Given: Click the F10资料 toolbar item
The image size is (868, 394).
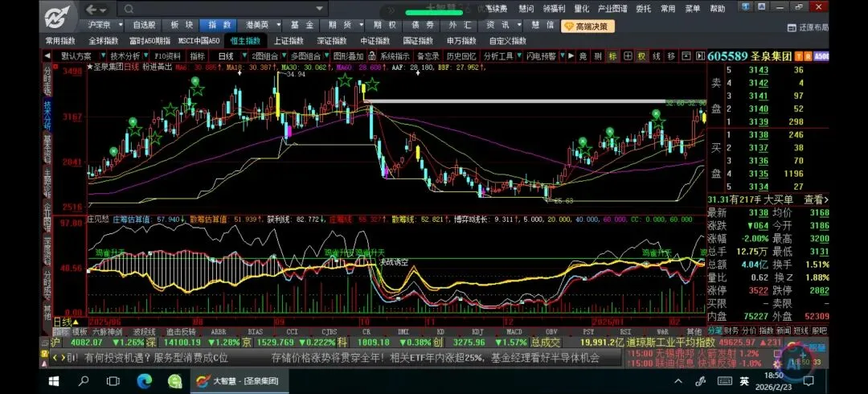Looking at the screenshot, I should pyautogui.click(x=167, y=56).
